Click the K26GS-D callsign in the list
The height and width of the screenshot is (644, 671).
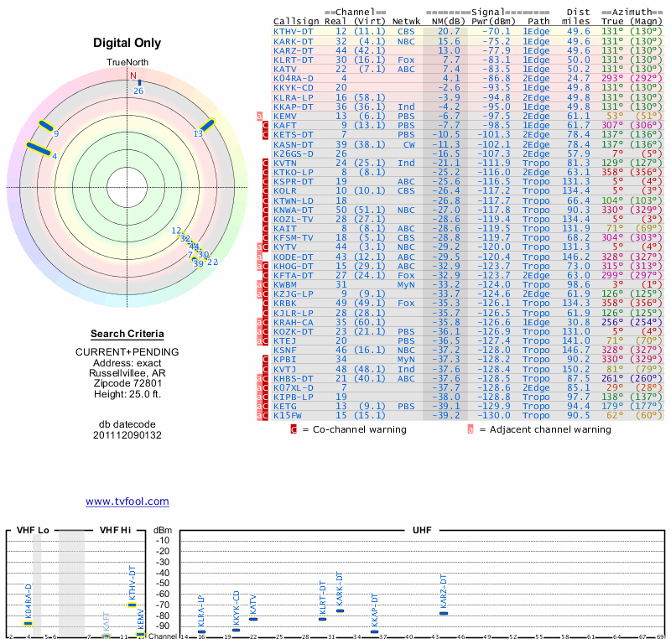(x=294, y=153)
